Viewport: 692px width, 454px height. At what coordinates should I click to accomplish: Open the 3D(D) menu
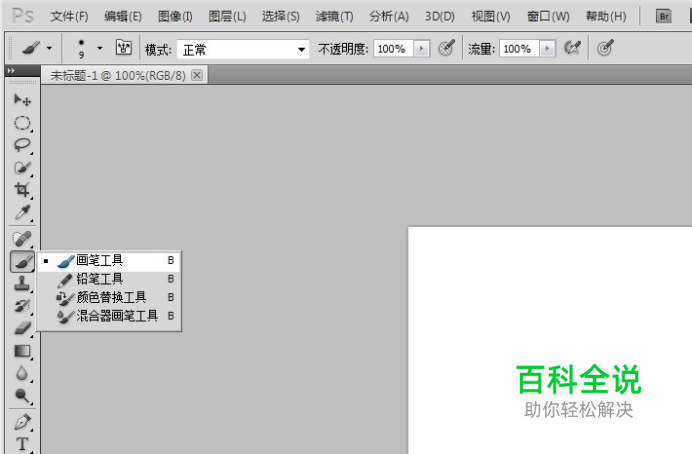pyautogui.click(x=440, y=17)
